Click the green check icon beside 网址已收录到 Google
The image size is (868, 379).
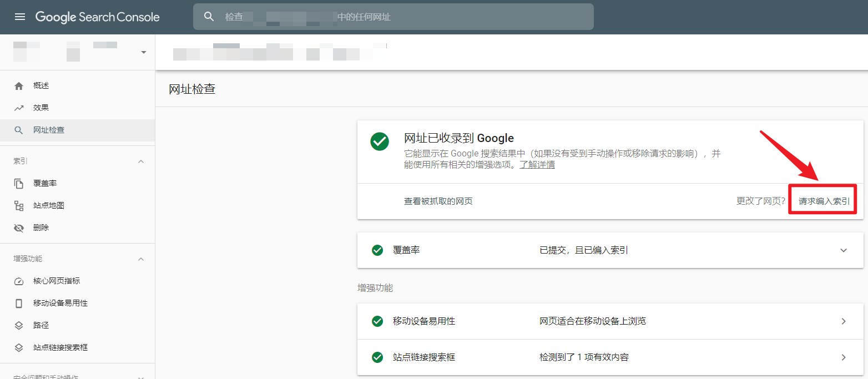(x=380, y=141)
